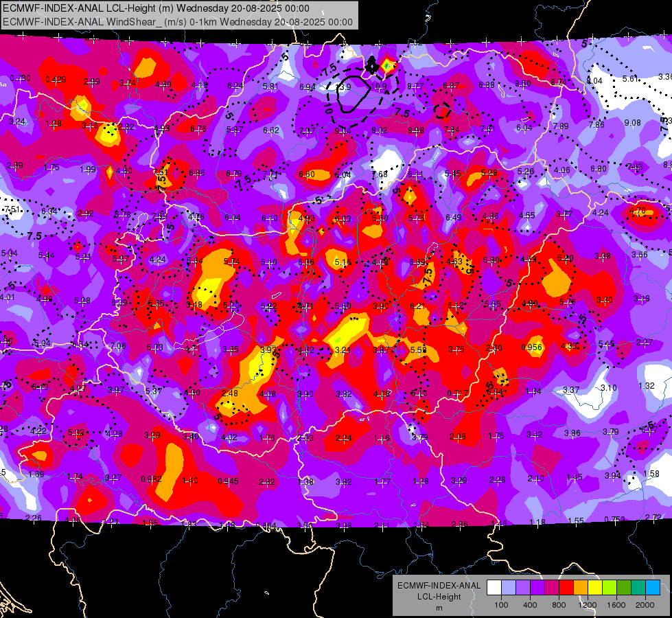672x618 pixels.
Task: Click the grid value '3.21'
Action: (x=343, y=350)
